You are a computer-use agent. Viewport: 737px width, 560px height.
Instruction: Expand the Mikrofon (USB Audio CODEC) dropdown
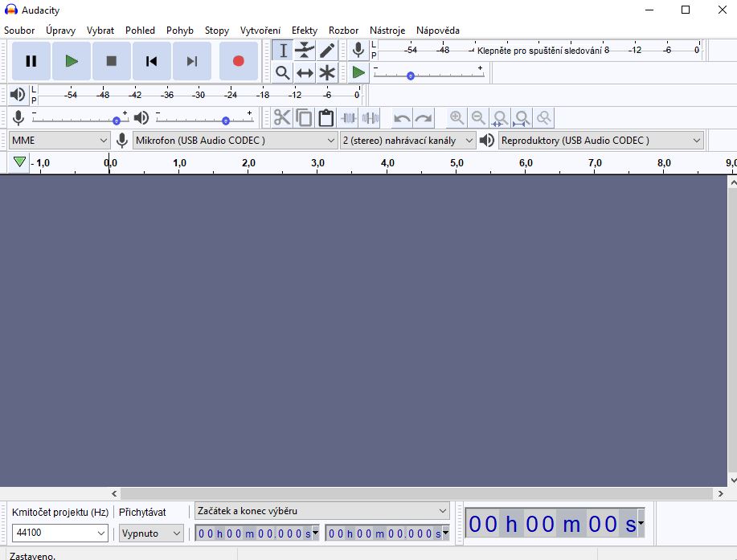click(x=235, y=140)
